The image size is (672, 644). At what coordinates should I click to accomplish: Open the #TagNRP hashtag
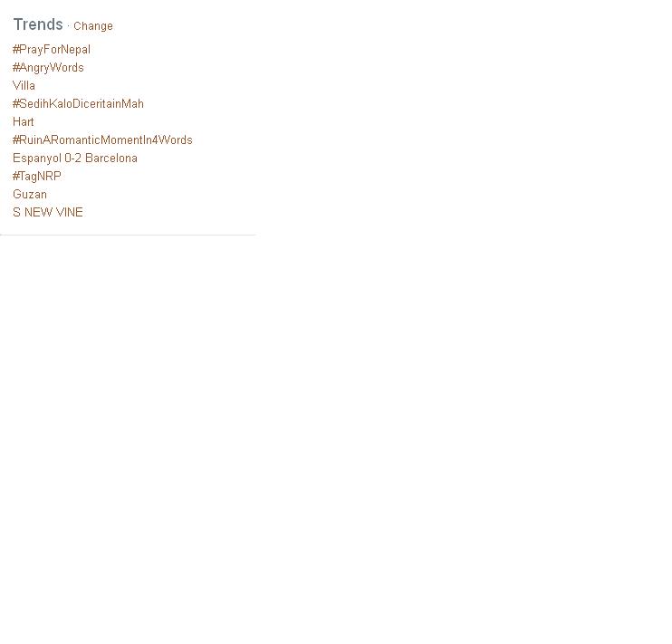pyautogui.click(x=37, y=177)
